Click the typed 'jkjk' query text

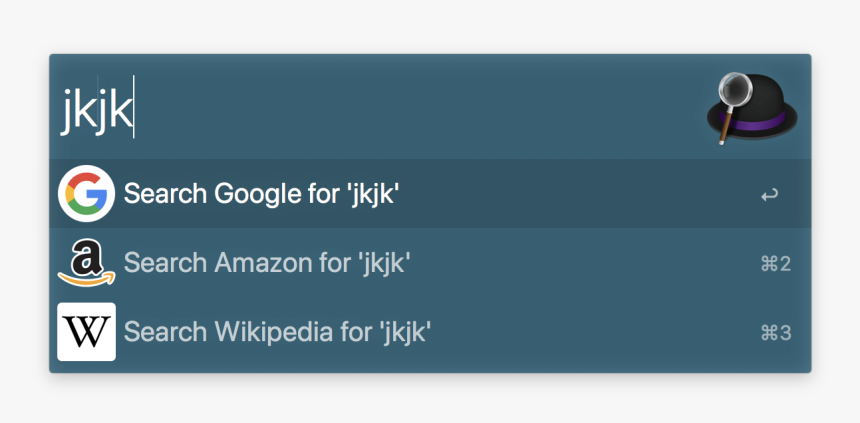(x=97, y=109)
